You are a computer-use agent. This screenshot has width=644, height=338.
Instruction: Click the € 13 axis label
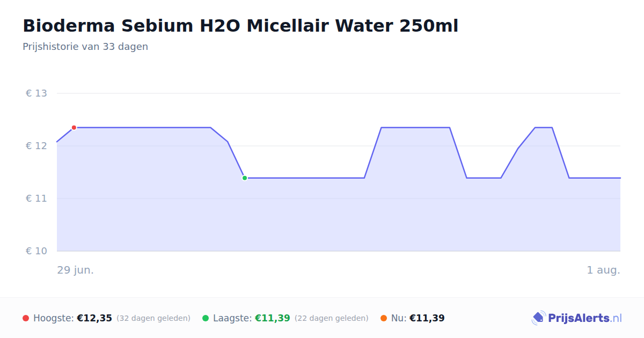pos(36,93)
